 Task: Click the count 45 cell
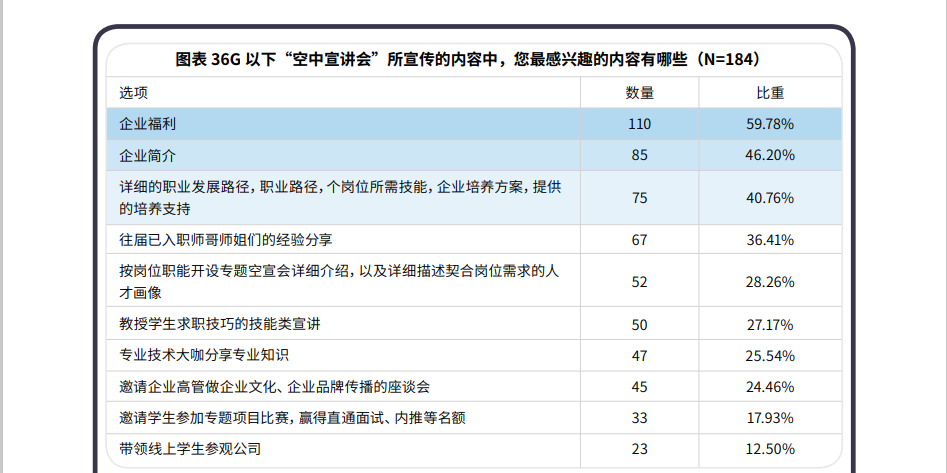click(x=640, y=387)
